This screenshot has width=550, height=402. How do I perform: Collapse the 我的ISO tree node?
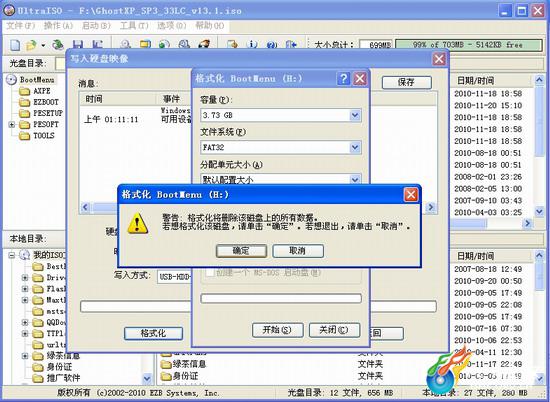click(x=12, y=255)
